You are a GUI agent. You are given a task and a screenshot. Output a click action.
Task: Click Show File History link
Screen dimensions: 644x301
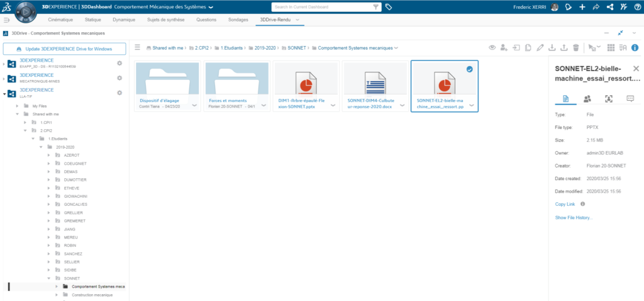click(x=574, y=217)
